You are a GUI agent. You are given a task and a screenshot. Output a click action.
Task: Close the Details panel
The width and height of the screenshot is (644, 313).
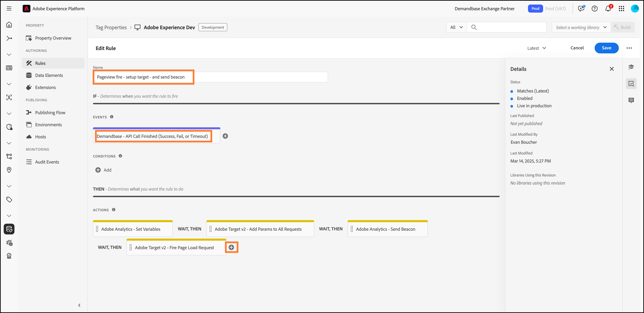611,69
